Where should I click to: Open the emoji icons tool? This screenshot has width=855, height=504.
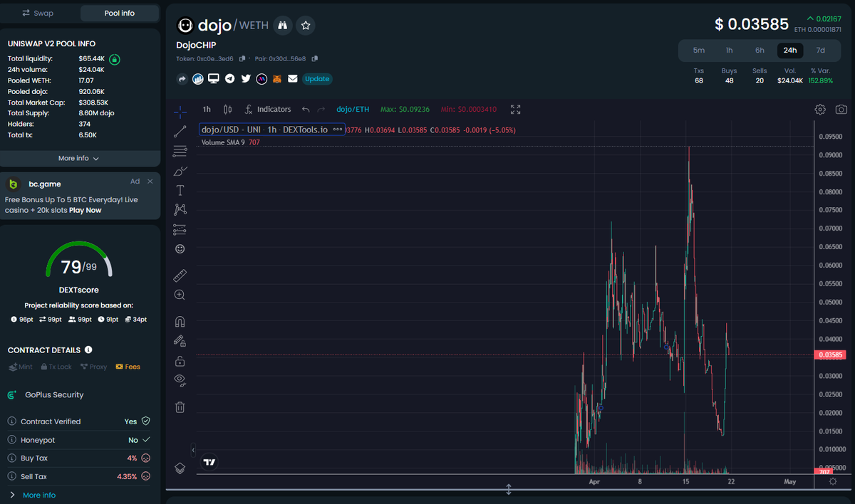(x=180, y=248)
